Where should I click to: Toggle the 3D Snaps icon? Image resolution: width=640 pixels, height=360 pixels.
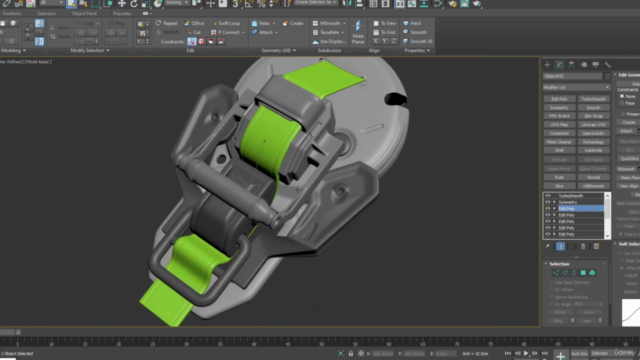point(236,4)
